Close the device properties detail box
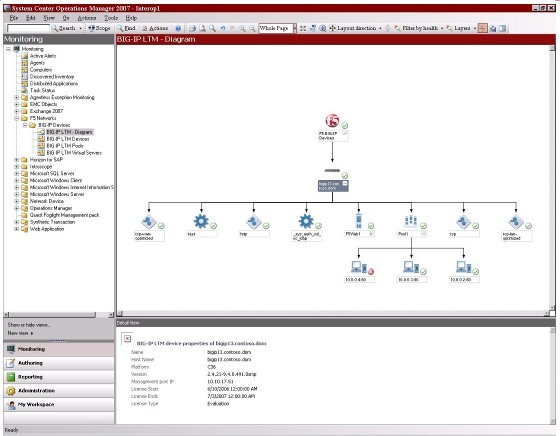The height and width of the screenshot is (436, 560). click(x=128, y=339)
